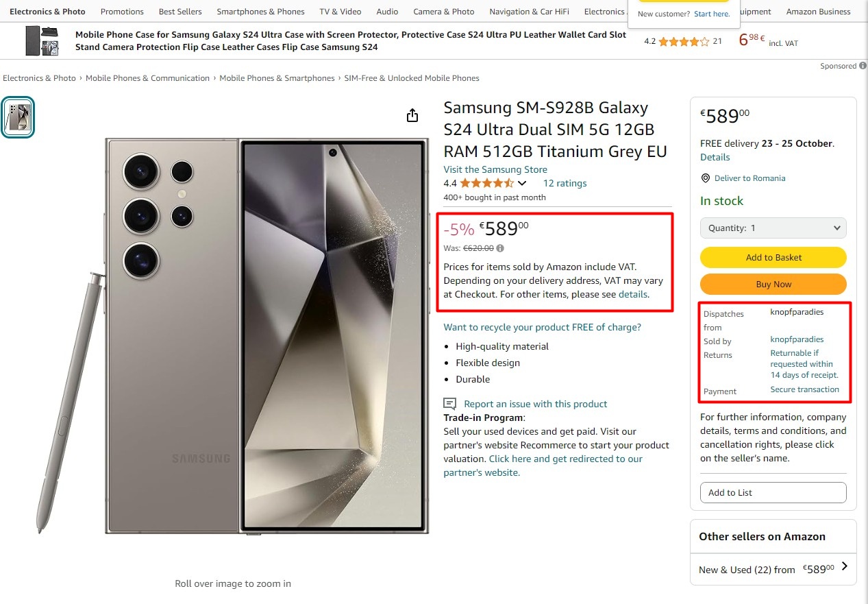The width and height of the screenshot is (868, 604).
Task: Open the Visit the Samsung Store link
Action: (495, 169)
